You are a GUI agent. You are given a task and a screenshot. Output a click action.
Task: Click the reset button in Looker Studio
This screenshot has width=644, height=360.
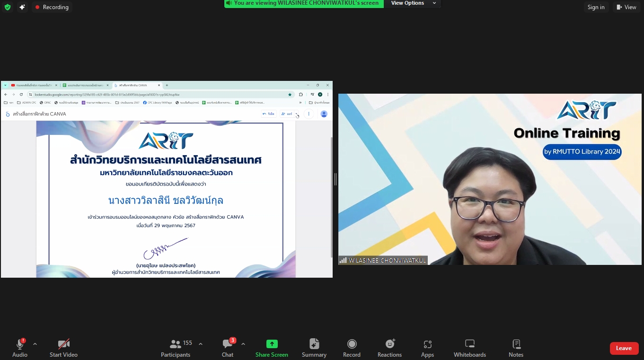pyautogui.click(x=269, y=114)
